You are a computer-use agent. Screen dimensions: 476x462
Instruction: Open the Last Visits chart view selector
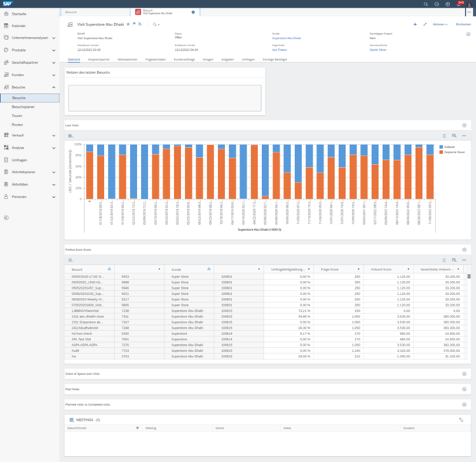70,136
